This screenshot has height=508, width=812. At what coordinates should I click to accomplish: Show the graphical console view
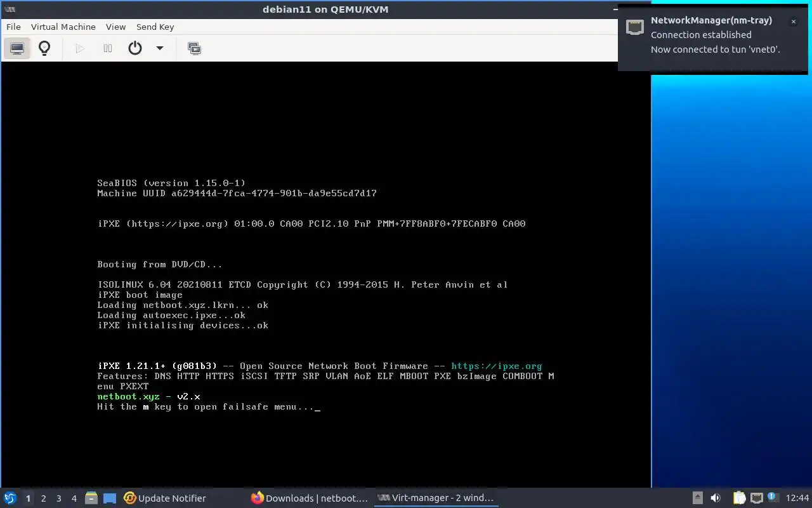[x=17, y=48]
